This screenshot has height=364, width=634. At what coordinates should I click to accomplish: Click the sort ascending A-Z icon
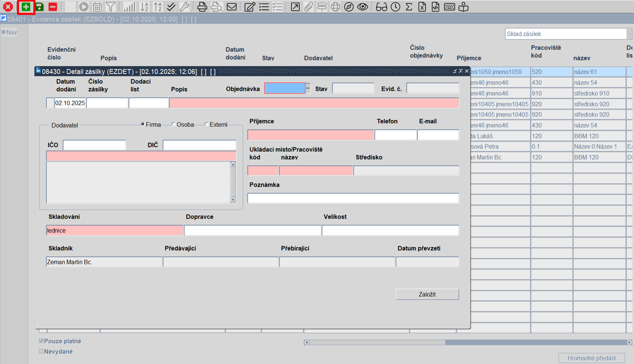click(144, 7)
